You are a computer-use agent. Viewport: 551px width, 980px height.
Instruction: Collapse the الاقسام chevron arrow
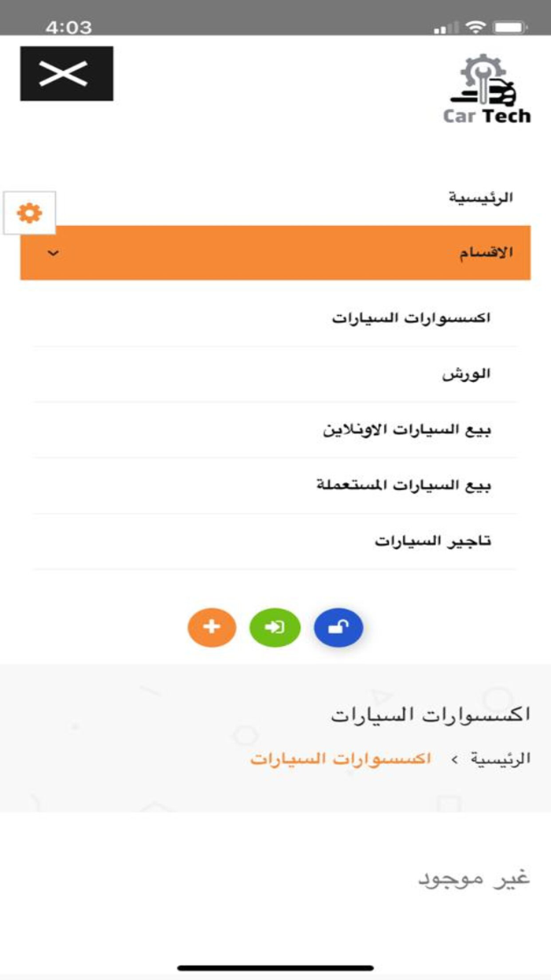(x=53, y=254)
